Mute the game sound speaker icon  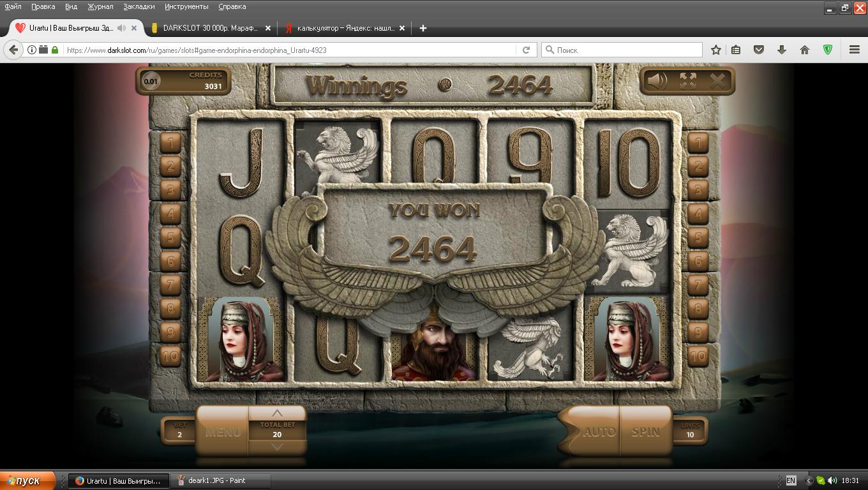(x=658, y=80)
